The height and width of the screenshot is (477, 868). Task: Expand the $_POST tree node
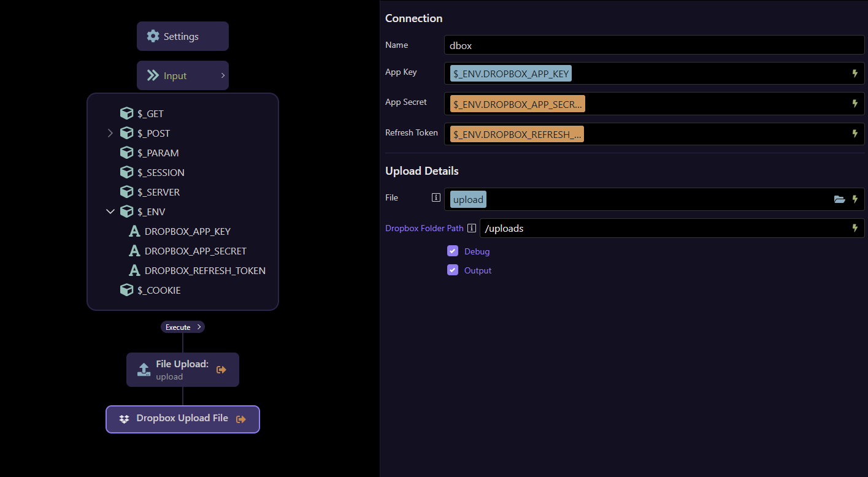click(x=110, y=133)
